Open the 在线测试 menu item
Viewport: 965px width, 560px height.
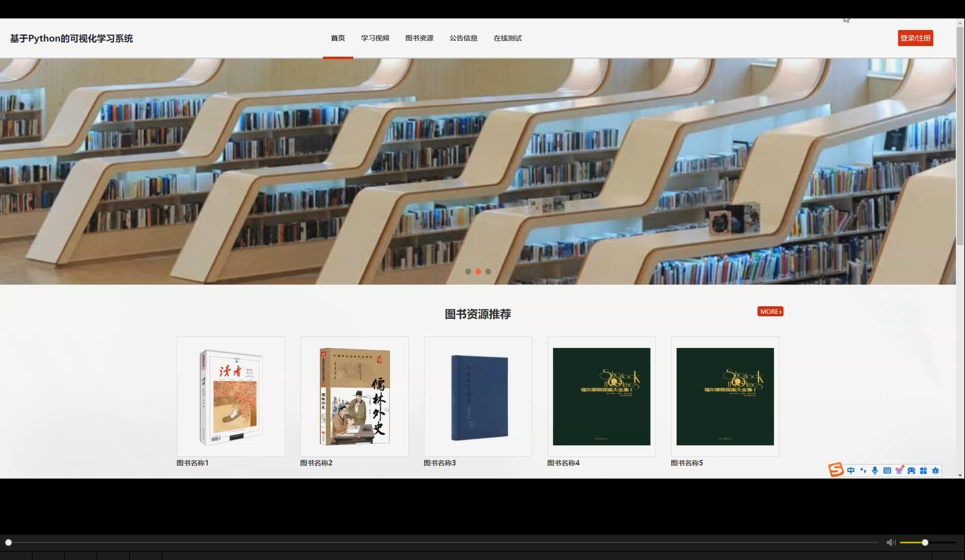tap(507, 38)
